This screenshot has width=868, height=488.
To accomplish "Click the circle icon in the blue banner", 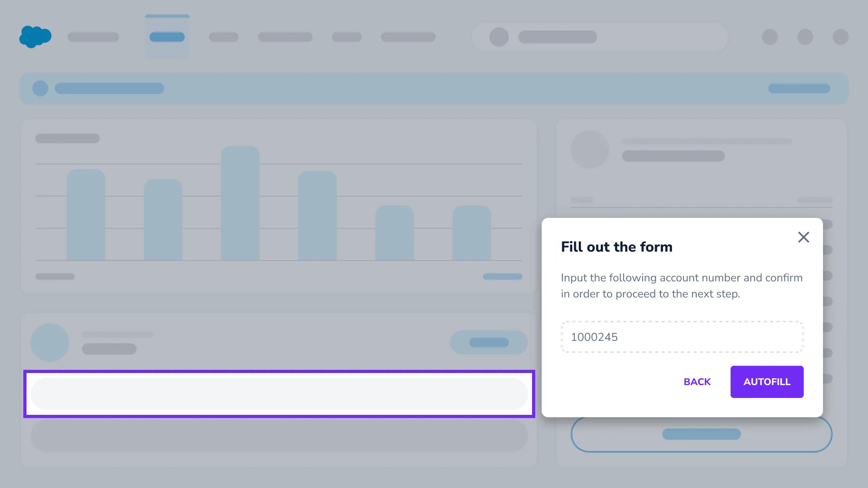I will pos(40,88).
